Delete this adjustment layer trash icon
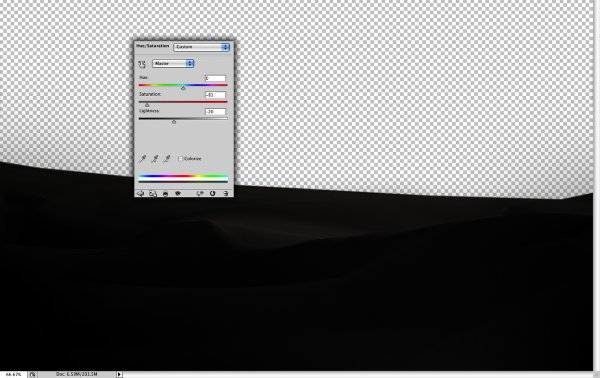Viewport: 600px width, 378px height. pos(226,194)
